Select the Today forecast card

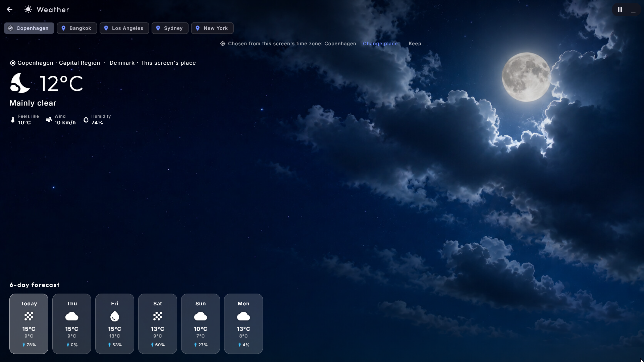(29, 324)
